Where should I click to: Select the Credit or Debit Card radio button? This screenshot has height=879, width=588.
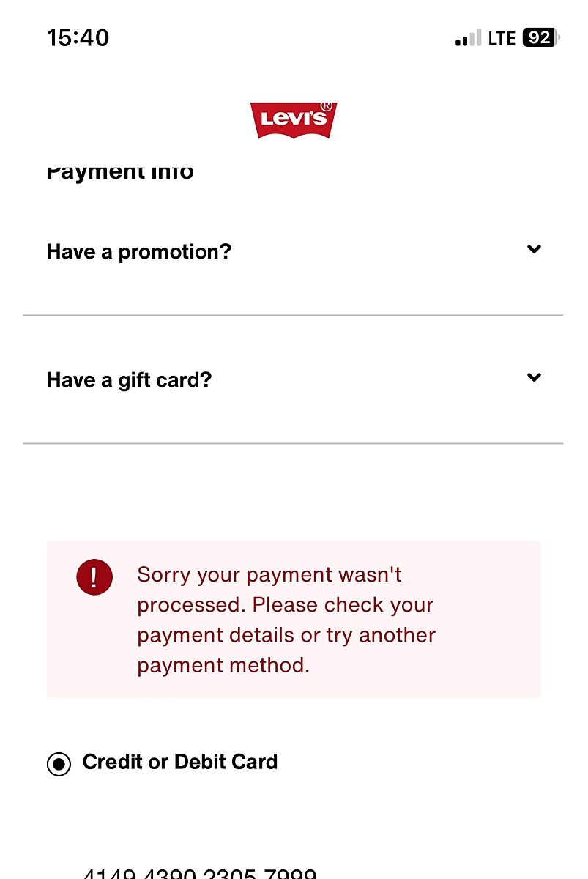click(59, 764)
